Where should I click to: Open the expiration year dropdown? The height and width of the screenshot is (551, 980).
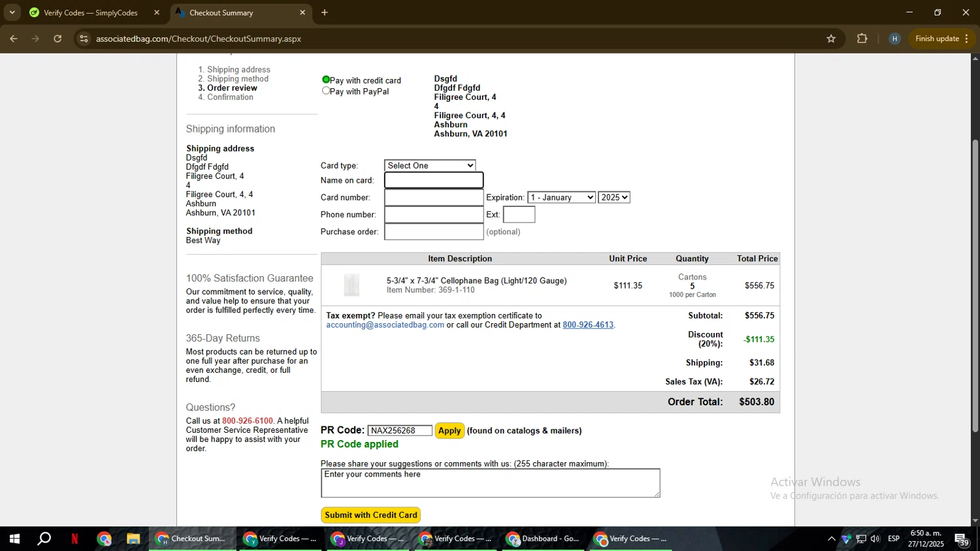[x=614, y=197]
